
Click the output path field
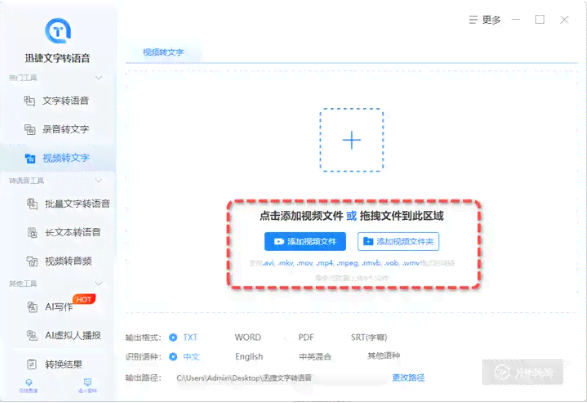281,378
